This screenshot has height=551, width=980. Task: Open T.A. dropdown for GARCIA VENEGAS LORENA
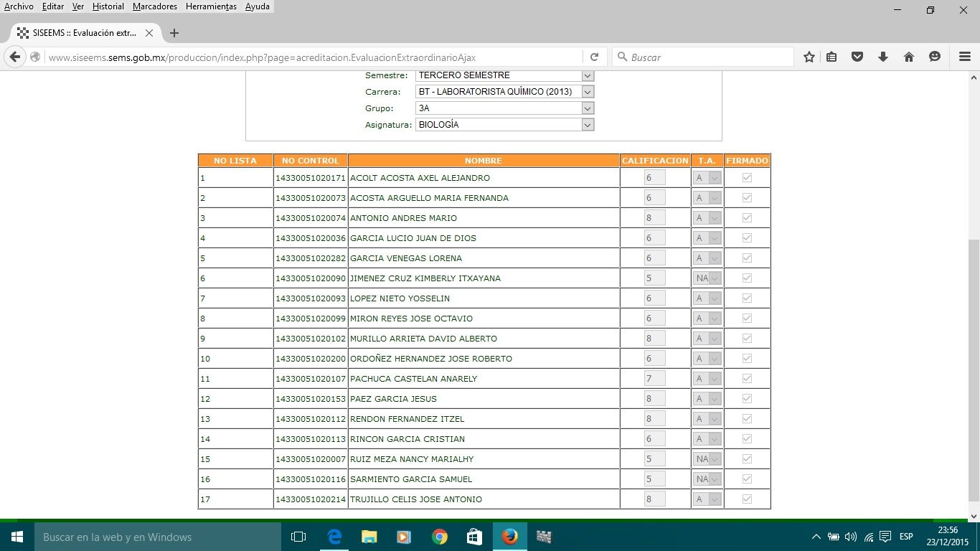point(707,258)
